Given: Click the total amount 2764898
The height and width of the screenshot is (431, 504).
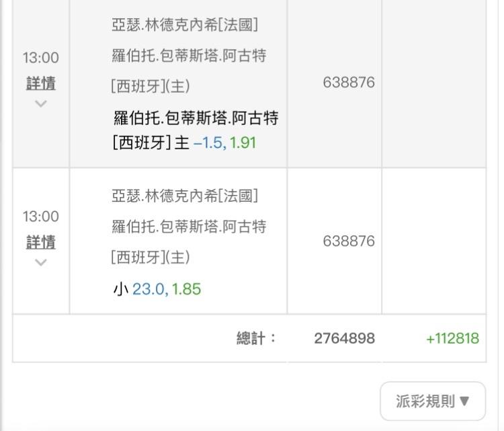Looking at the screenshot, I should point(344,338).
